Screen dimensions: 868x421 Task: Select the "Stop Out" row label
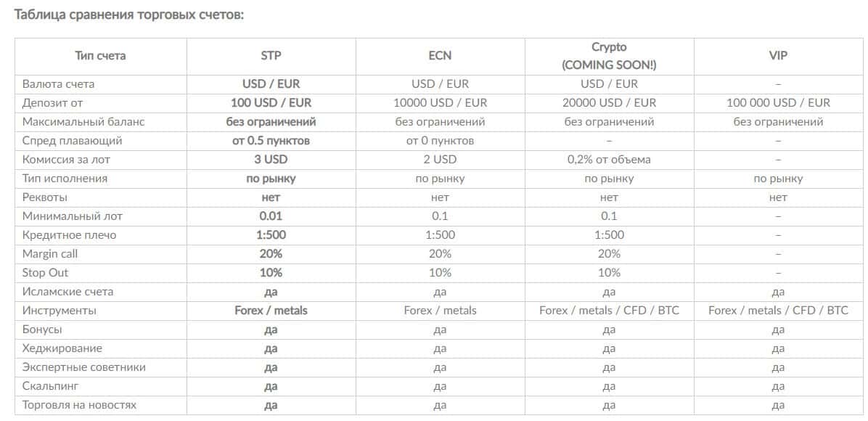pos(47,273)
